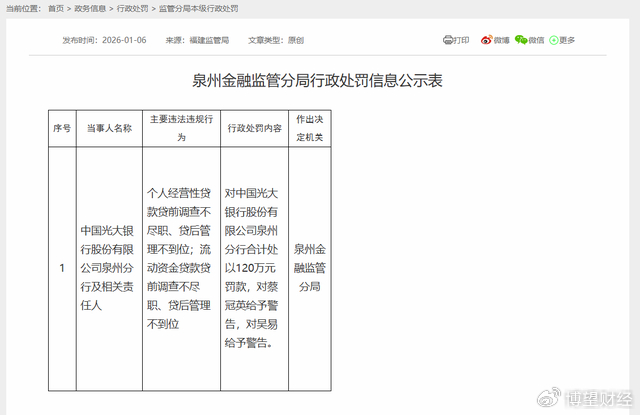Image resolution: width=640 pixels, height=415 pixels.
Task: Open 政务信息 breadcrumb link
Action: pyautogui.click(x=90, y=9)
